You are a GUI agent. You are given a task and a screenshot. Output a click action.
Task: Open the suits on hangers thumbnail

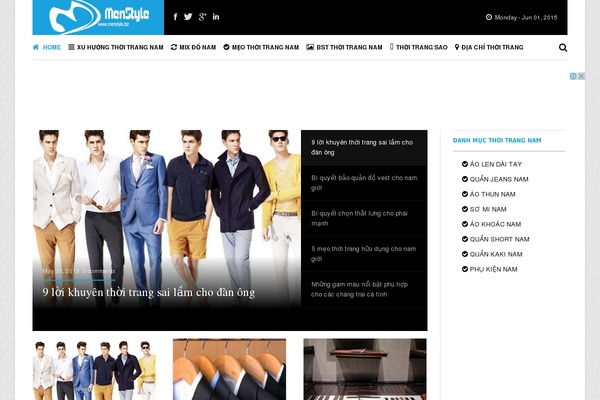click(229, 369)
